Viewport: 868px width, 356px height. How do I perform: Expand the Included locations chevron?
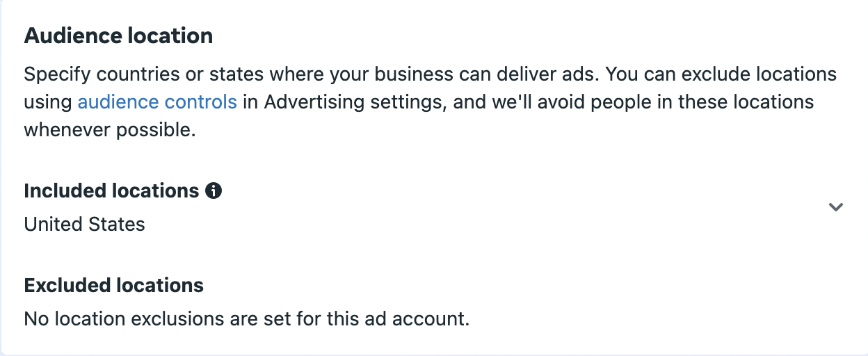pyautogui.click(x=836, y=207)
